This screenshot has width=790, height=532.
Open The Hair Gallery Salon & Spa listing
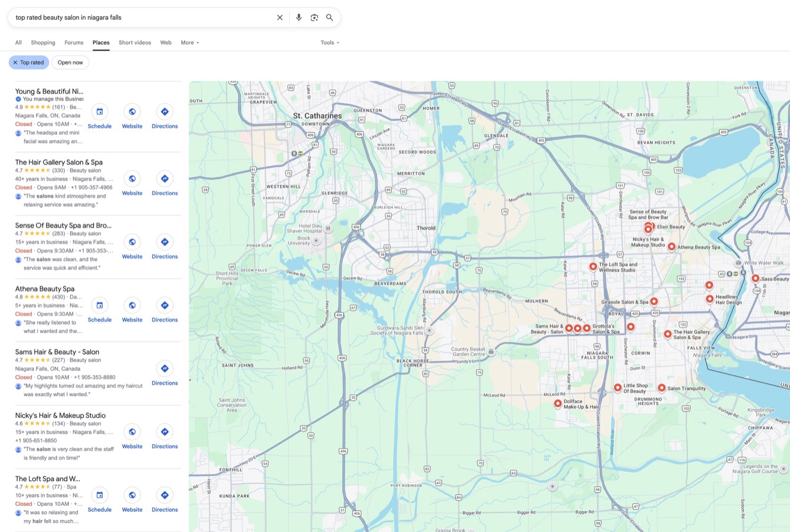59,162
